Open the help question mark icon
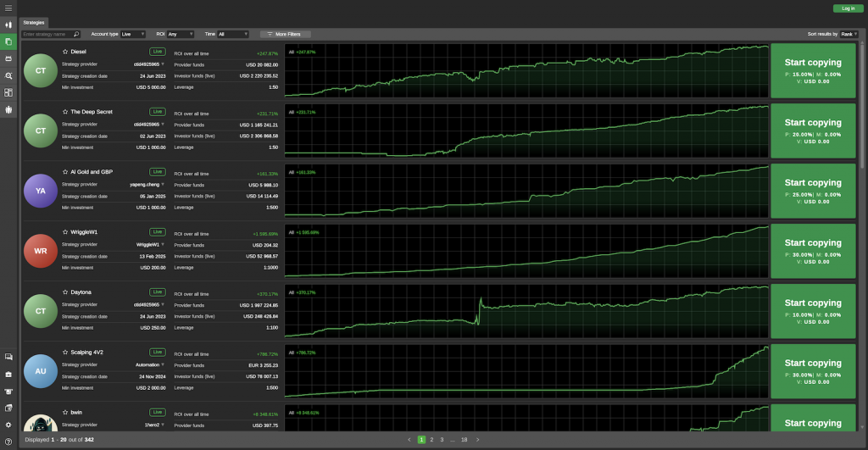Image resolution: width=868 pixels, height=450 pixels. click(x=8, y=442)
